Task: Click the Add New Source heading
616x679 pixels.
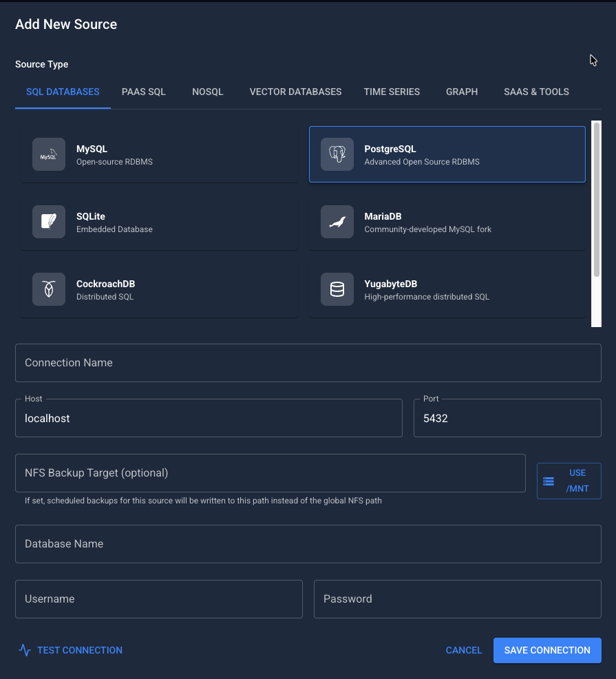Action: click(66, 24)
